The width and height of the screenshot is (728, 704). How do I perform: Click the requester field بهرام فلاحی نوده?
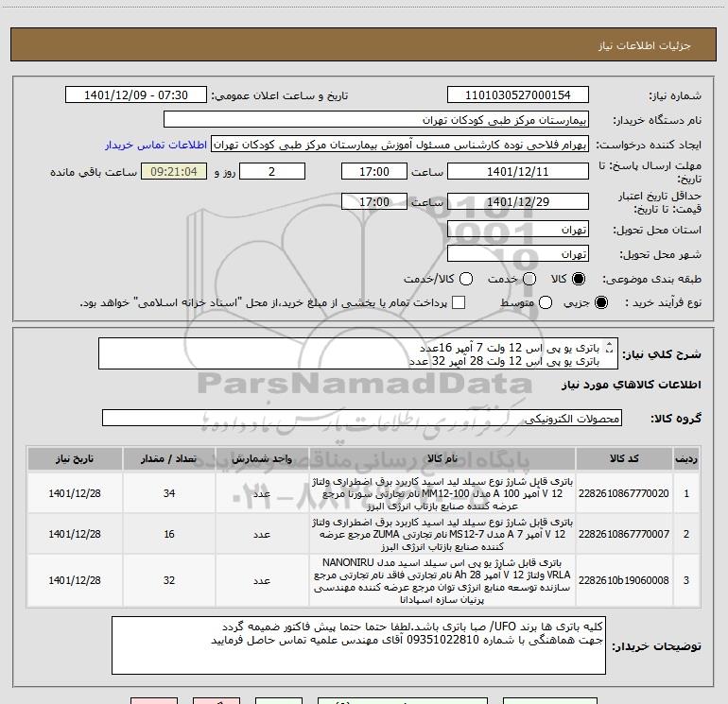point(400,145)
